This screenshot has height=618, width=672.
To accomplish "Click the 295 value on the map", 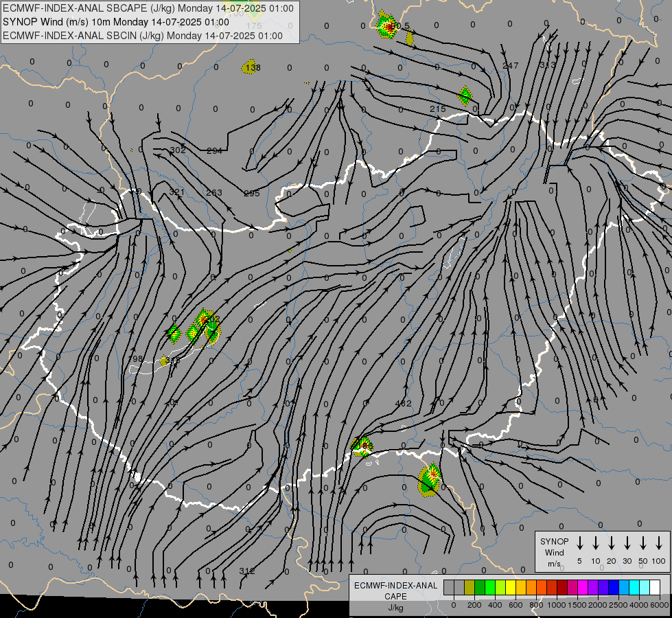I will pyautogui.click(x=252, y=194).
